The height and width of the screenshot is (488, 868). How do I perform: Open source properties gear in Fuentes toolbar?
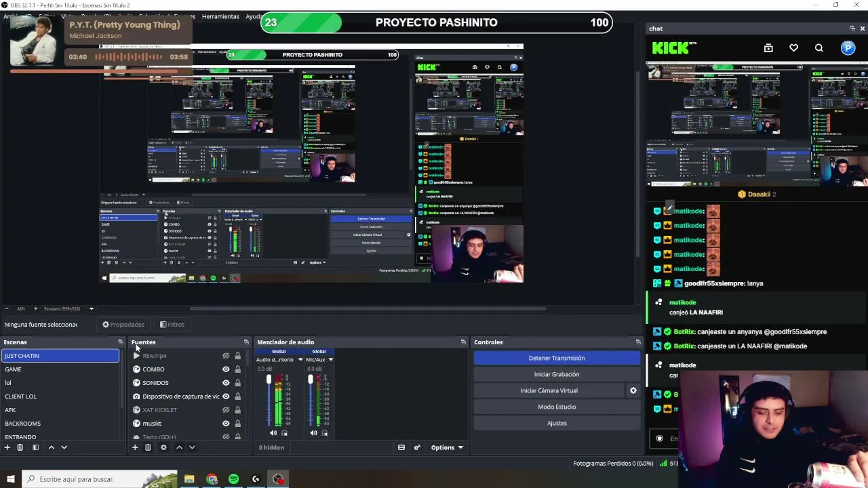(163, 447)
